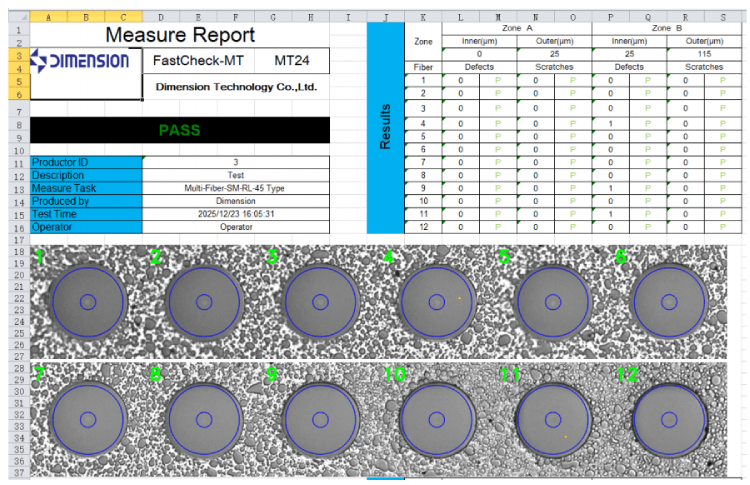Select the FastCheck-MT cell
Viewport: 750px width, 485px height.
pyautogui.click(x=198, y=61)
